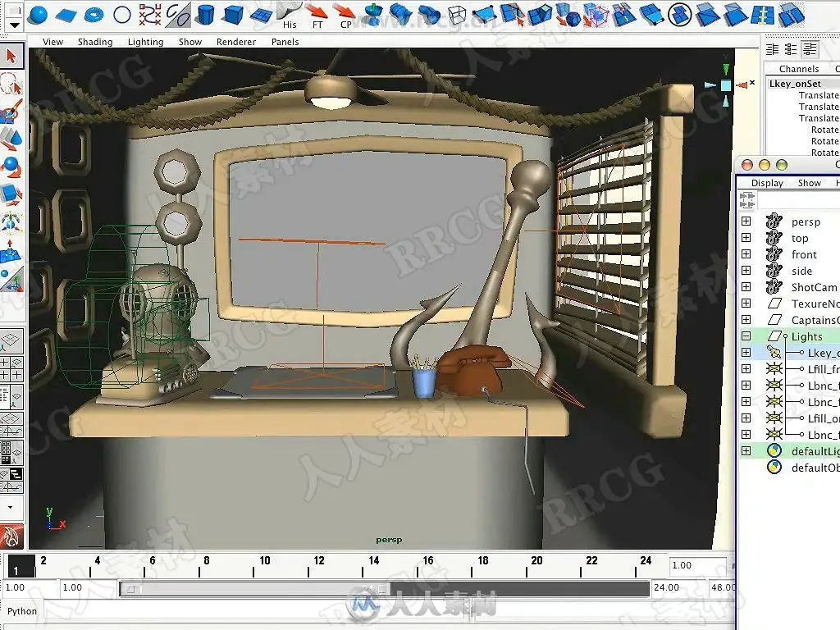The height and width of the screenshot is (630, 840).
Task: Click the playback range slider bar
Action: pos(255,589)
